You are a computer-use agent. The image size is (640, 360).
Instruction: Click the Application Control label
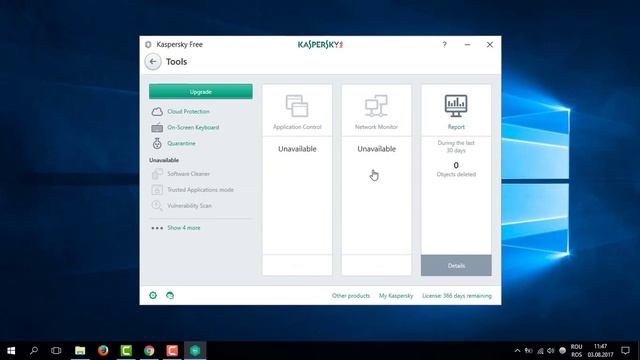pos(297,127)
